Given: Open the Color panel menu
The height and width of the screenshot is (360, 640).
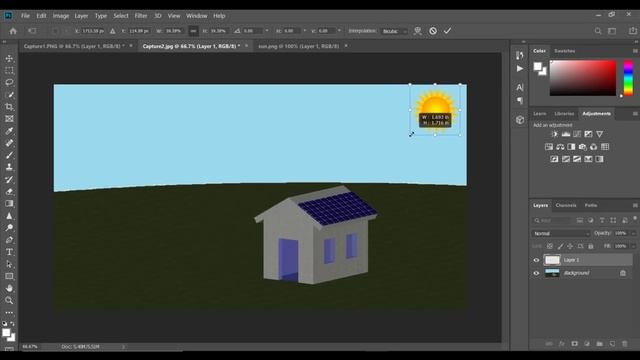Looking at the screenshot, I should click(635, 51).
